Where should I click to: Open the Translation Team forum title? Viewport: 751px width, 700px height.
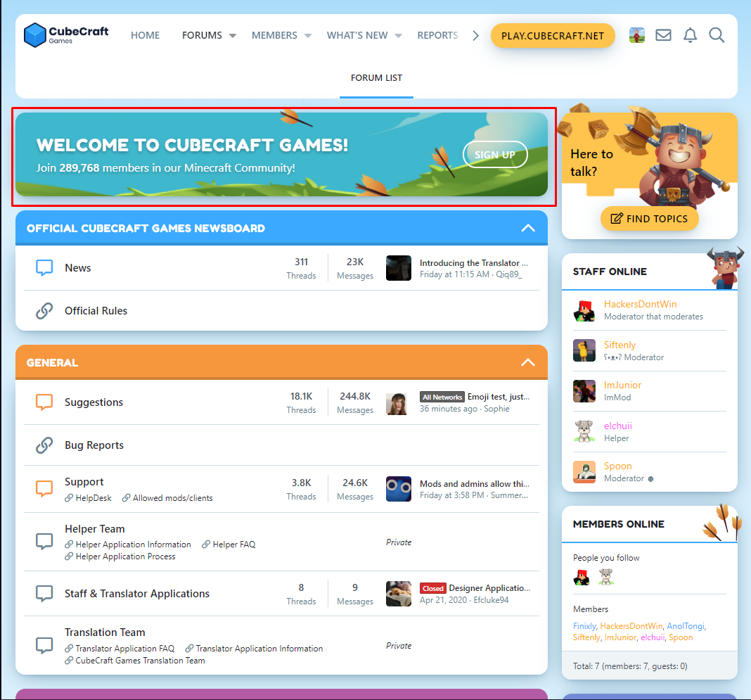(105, 632)
